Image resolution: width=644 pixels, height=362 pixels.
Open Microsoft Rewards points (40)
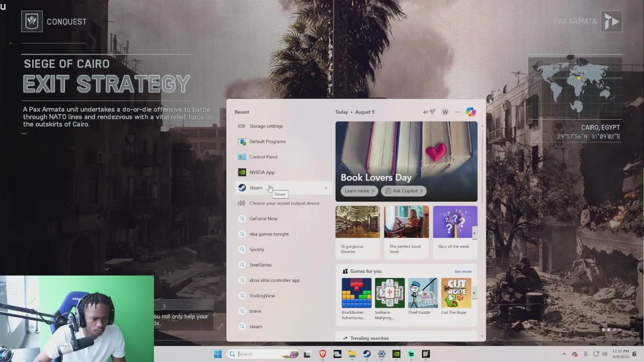point(429,112)
